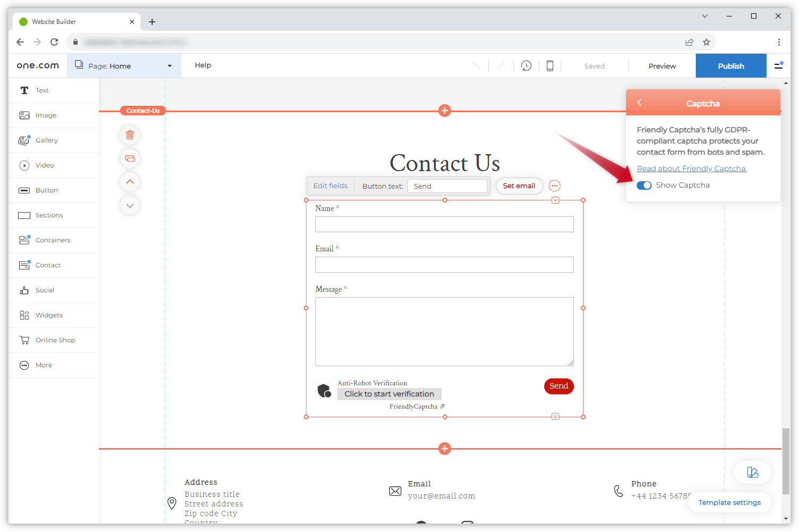The width and height of the screenshot is (799, 532).
Task: Select the Contact component
Action: point(54,265)
